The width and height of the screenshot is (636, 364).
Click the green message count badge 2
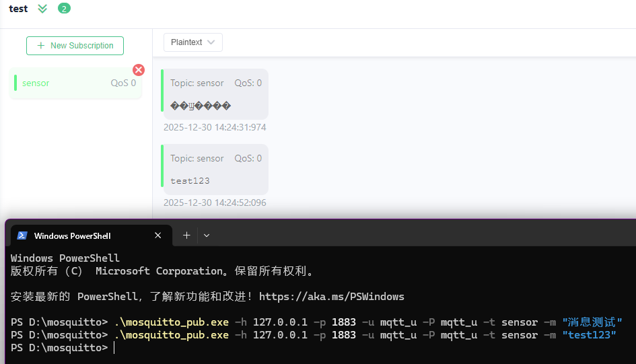pos(64,8)
